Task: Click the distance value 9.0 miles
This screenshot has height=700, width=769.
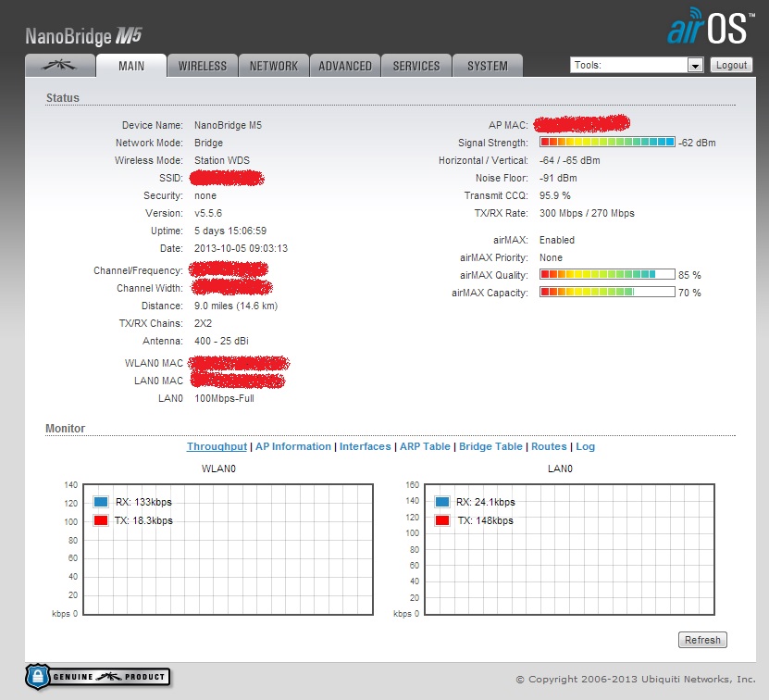Action: coord(236,306)
